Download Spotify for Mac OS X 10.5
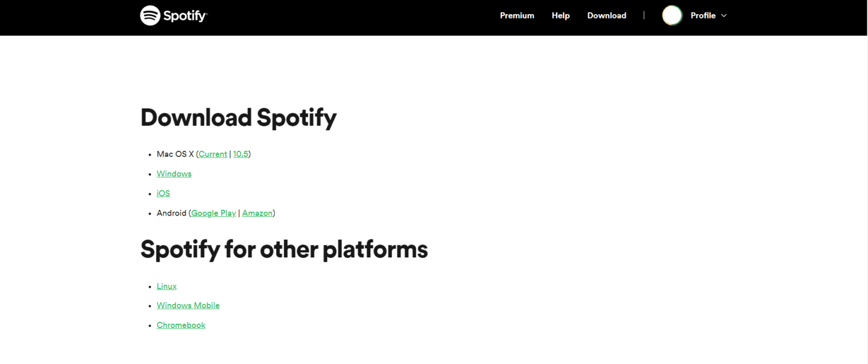The width and height of the screenshot is (868, 364). pos(241,154)
